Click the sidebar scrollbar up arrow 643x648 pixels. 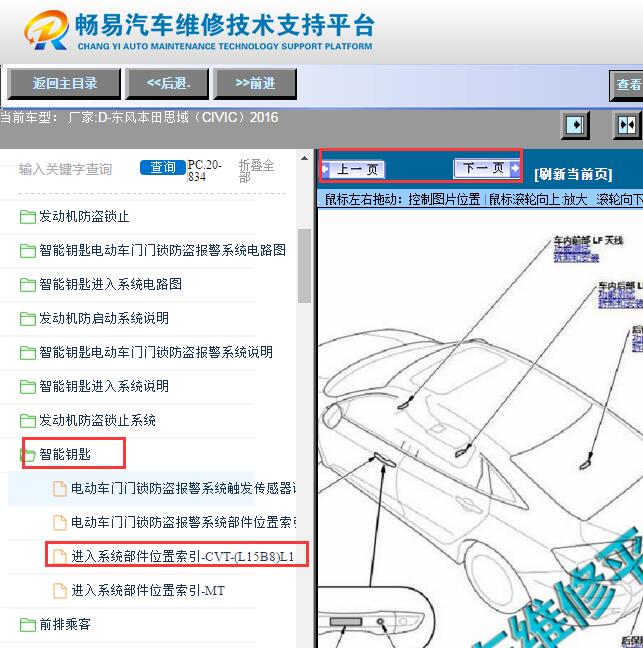tap(305, 158)
